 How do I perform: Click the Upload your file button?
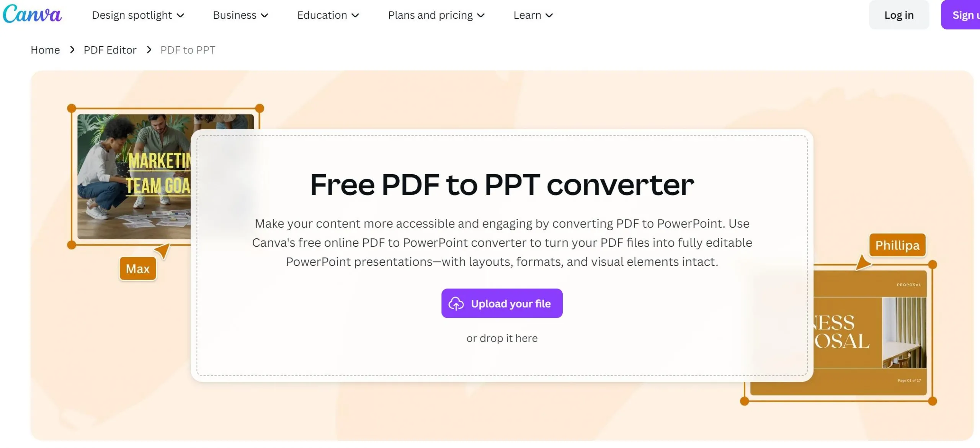502,303
